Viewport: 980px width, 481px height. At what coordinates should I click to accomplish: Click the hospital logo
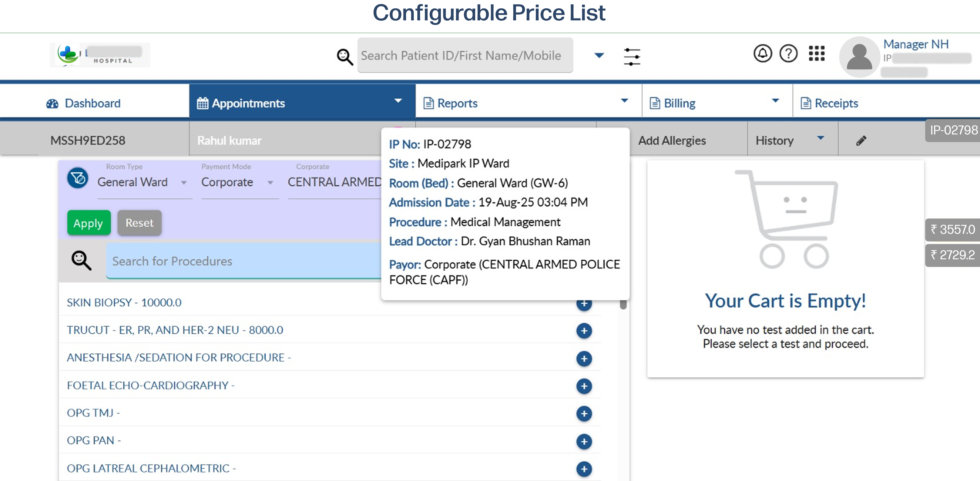(x=100, y=55)
